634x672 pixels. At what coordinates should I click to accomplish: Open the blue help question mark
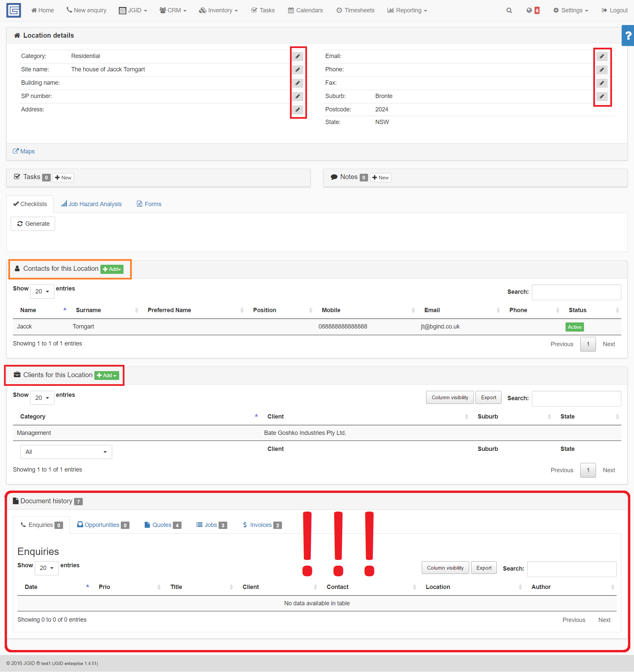[x=628, y=35]
